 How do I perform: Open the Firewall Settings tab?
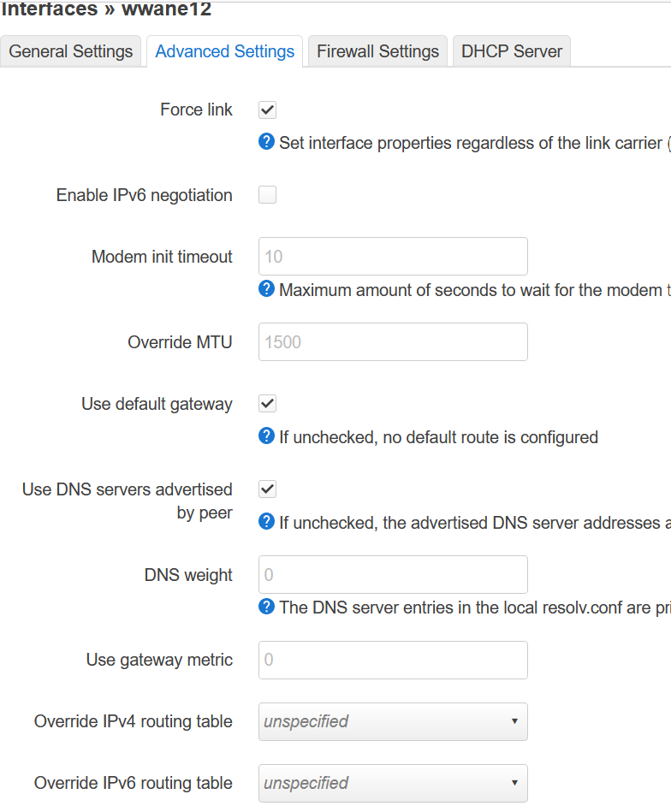(x=377, y=51)
